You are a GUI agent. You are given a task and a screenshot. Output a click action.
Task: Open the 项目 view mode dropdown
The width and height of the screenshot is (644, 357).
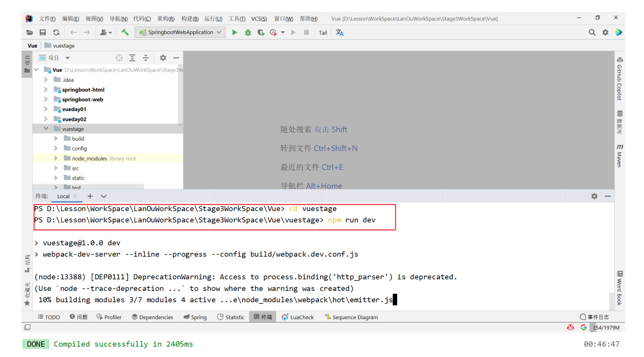click(x=68, y=58)
